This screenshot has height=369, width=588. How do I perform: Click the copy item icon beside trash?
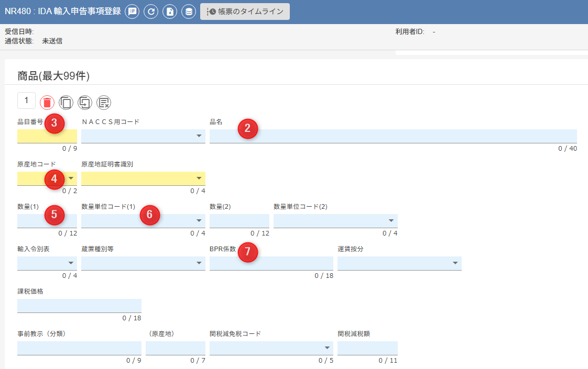pos(66,103)
